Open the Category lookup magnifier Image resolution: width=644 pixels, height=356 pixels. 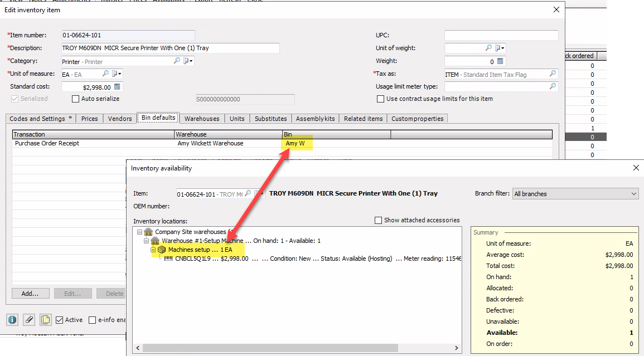tap(177, 61)
